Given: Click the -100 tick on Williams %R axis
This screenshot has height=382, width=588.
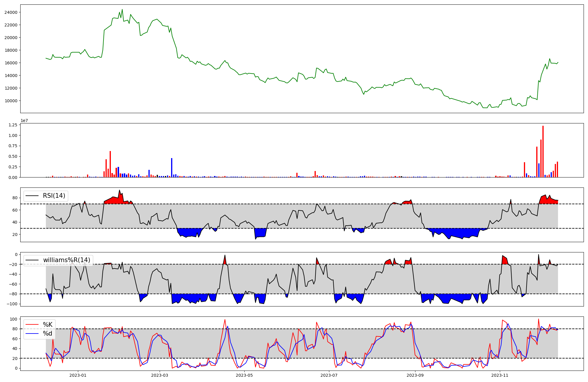Looking at the screenshot, I should click(x=12, y=304).
